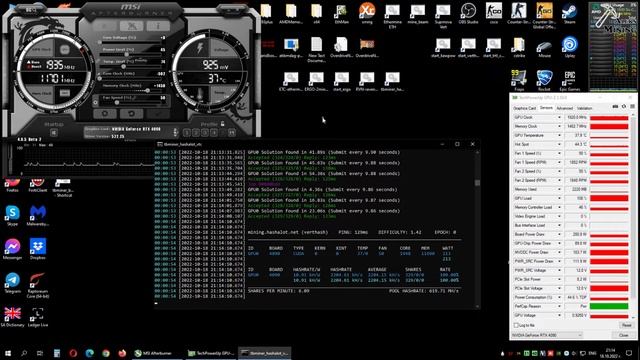Switch to GPU-Z Graphics Card tab
This screenshot has height=360, width=640.
point(524,108)
